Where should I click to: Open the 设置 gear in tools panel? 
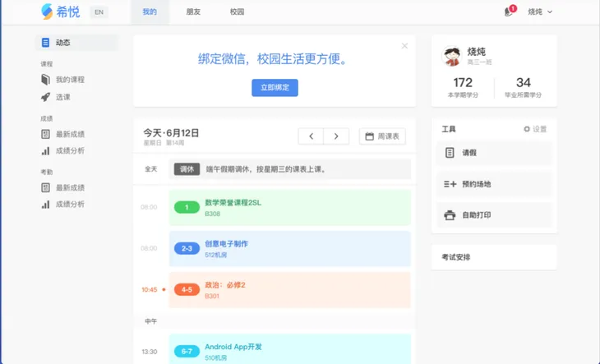(527, 129)
